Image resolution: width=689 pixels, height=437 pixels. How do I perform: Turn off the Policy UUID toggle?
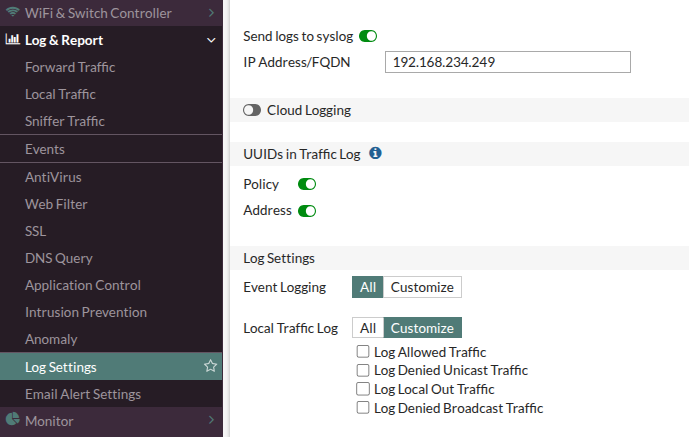pyautogui.click(x=307, y=184)
